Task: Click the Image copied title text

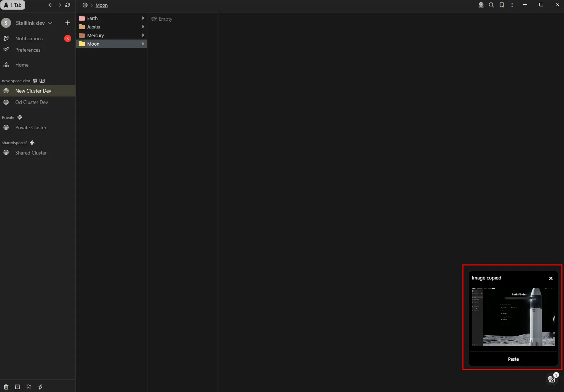Action: [486, 278]
